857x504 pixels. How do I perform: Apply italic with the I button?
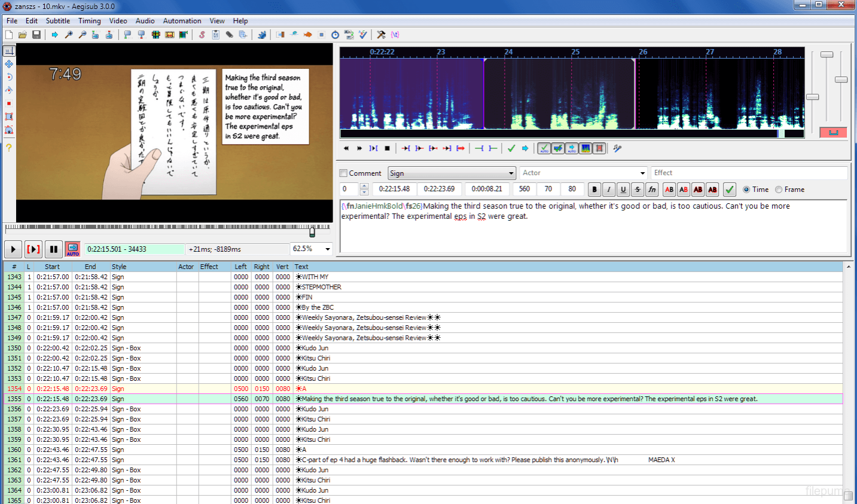click(609, 190)
